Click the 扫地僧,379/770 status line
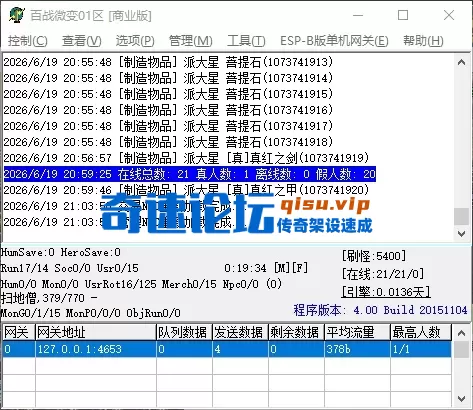This screenshot has height=410, width=473. point(49,298)
